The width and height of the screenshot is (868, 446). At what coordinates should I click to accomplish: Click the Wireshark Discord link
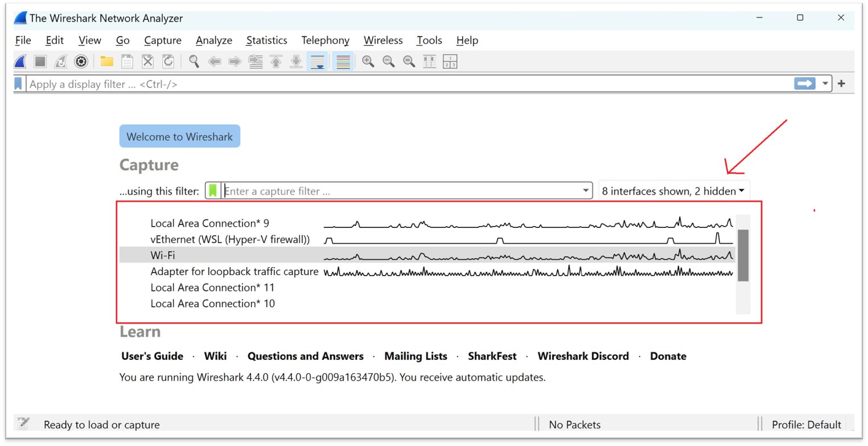coord(583,355)
